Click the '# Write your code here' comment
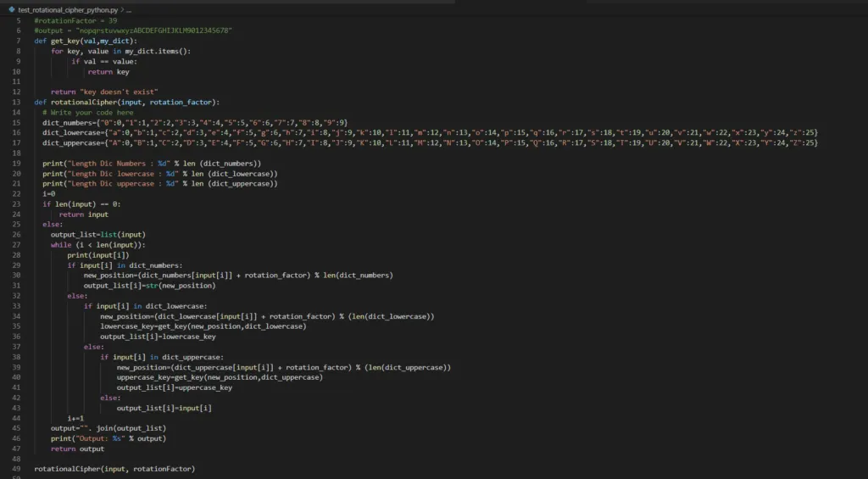 point(88,113)
